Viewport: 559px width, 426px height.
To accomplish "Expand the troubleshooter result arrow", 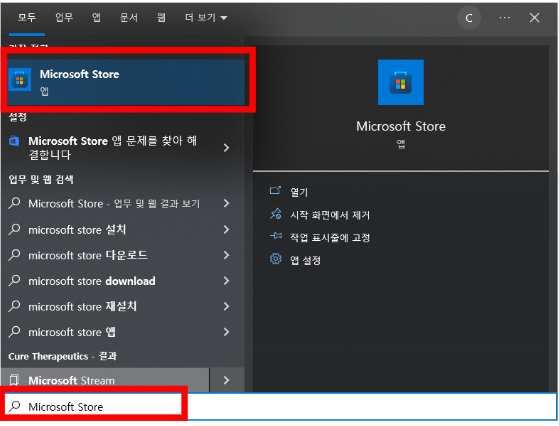I will (x=226, y=148).
